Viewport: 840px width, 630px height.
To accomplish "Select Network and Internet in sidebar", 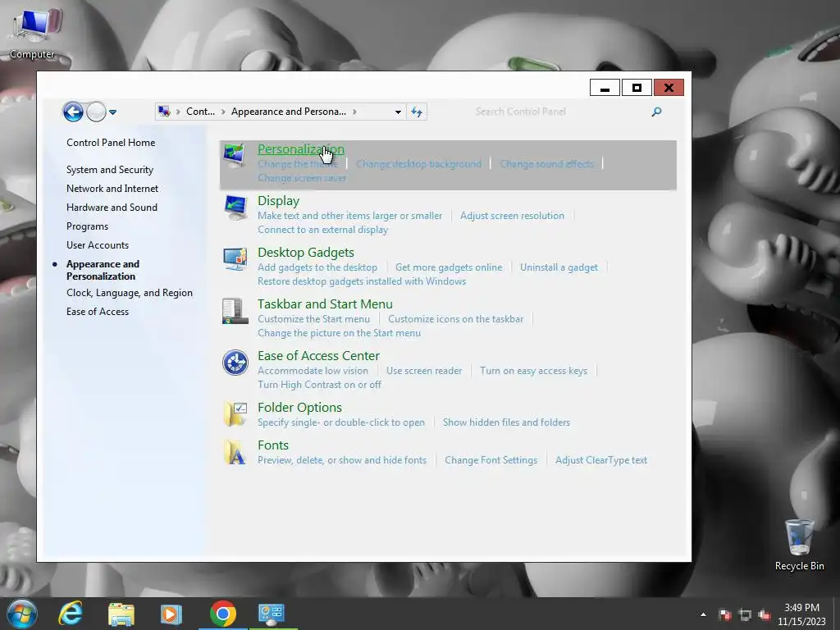I will coord(112,189).
